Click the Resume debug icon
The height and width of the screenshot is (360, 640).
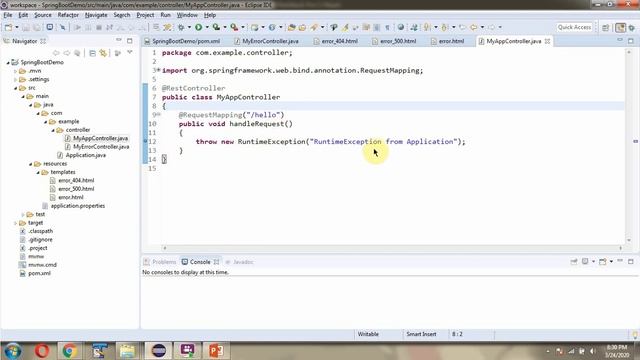tap(77, 27)
